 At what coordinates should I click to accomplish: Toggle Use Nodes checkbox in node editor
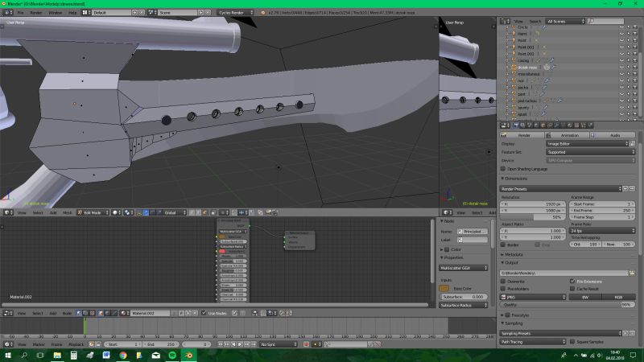(204, 313)
